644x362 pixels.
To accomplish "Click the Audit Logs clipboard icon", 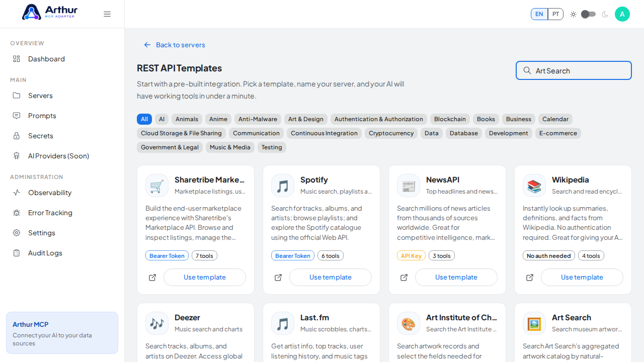I will point(17,253).
